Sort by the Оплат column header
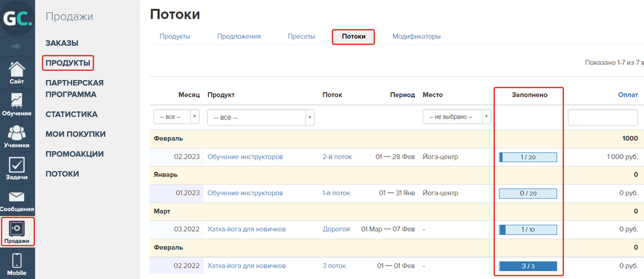This screenshot has width=644, height=279. click(x=628, y=94)
